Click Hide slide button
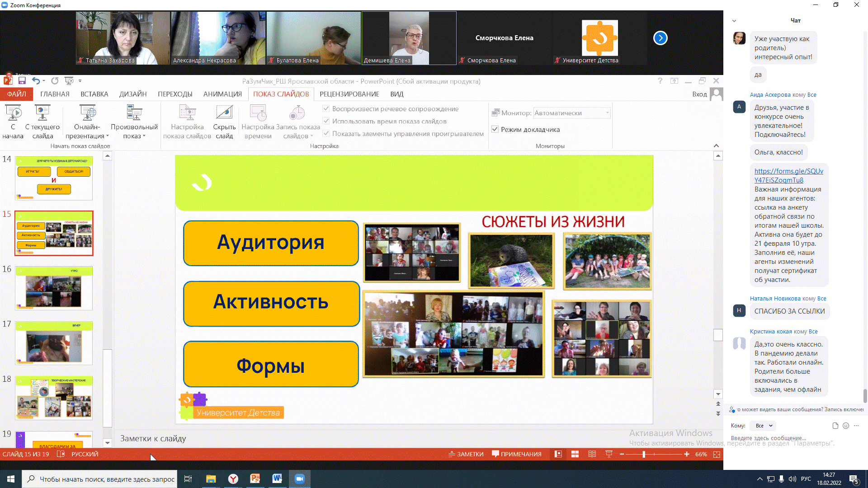This screenshot has height=488, width=868. pos(224,122)
